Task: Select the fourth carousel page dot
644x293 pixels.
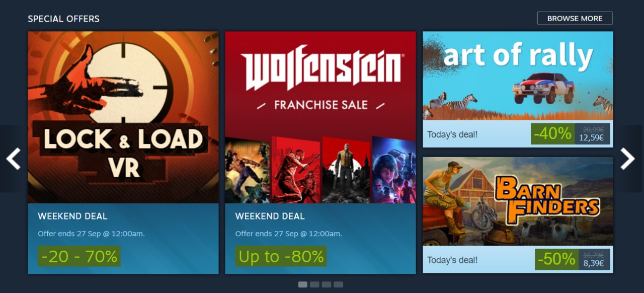Action: pos(339,284)
